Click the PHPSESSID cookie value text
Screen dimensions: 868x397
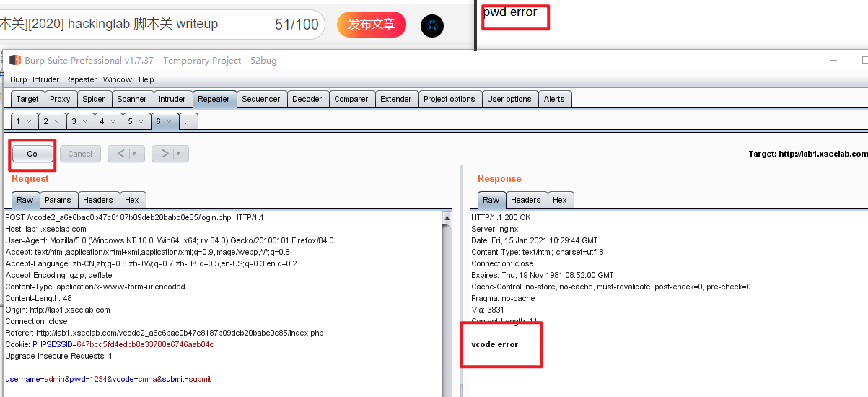click(145, 344)
